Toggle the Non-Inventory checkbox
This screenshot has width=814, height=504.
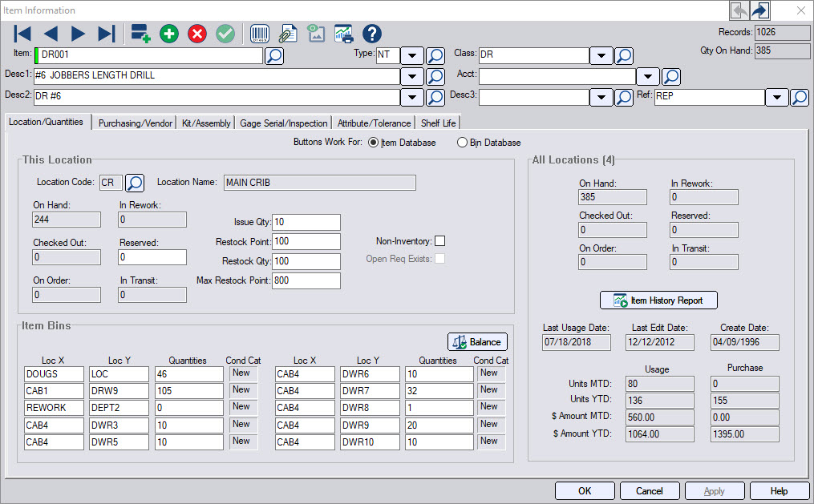coord(439,241)
